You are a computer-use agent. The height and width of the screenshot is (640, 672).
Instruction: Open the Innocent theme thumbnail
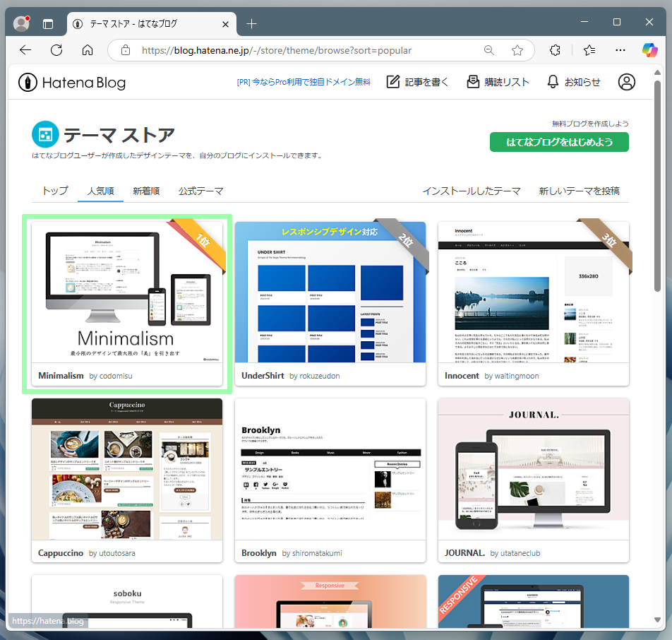pos(534,292)
